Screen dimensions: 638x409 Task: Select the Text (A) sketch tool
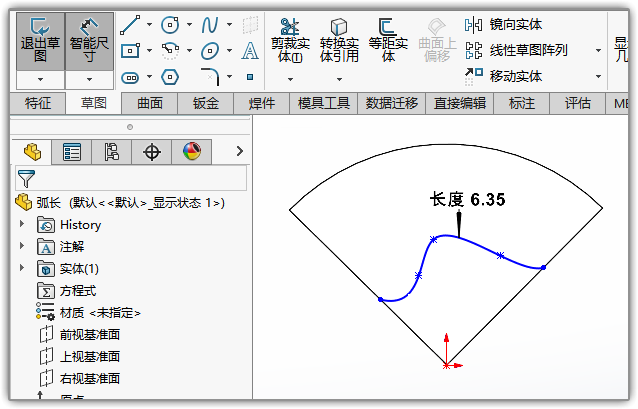(x=250, y=51)
